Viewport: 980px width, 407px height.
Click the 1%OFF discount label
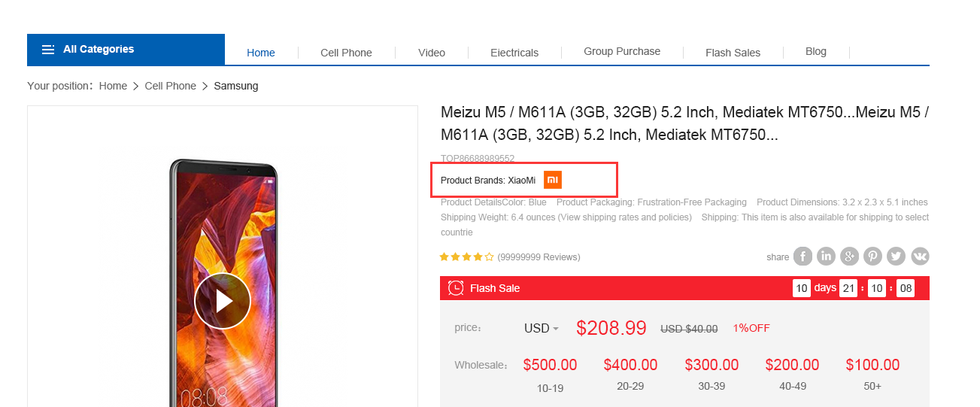point(751,329)
